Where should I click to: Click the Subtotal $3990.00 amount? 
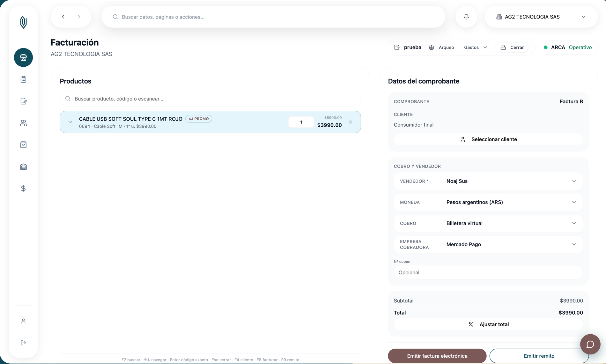pos(571,301)
